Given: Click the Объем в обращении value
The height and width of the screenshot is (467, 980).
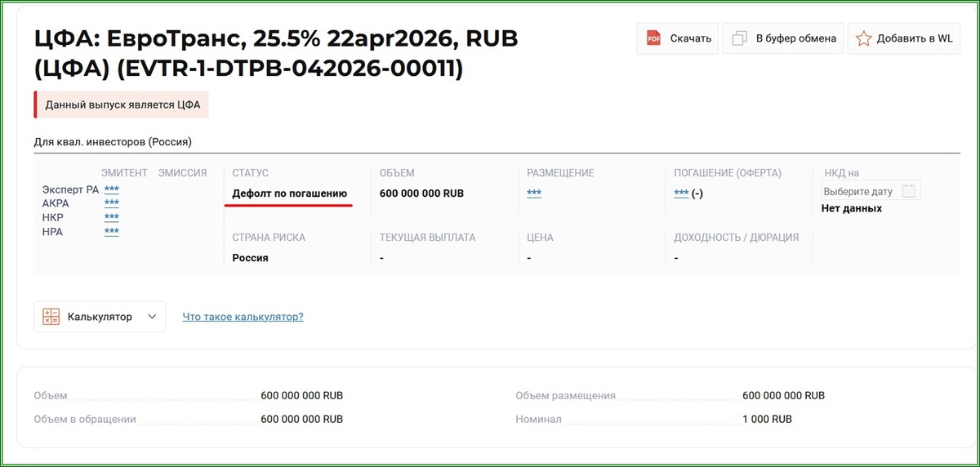Looking at the screenshot, I should tap(301, 419).
